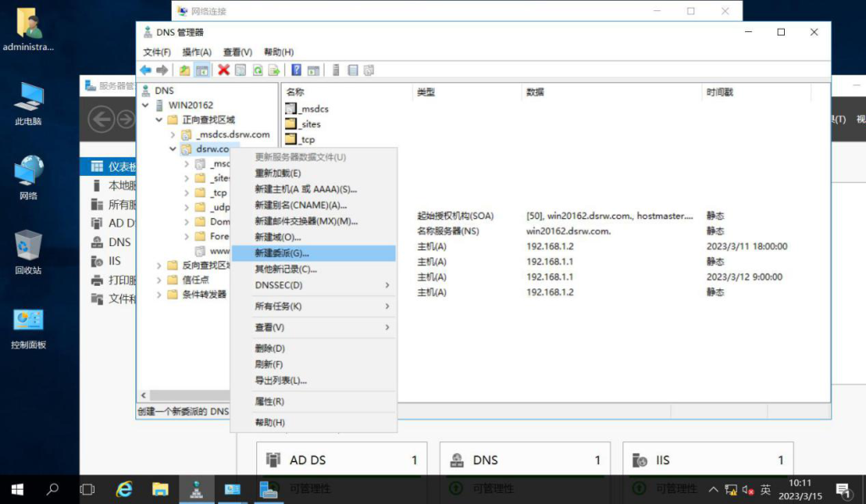866x504 pixels.
Task: Open File Explorer from taskbar
Action: pos(160,490)
